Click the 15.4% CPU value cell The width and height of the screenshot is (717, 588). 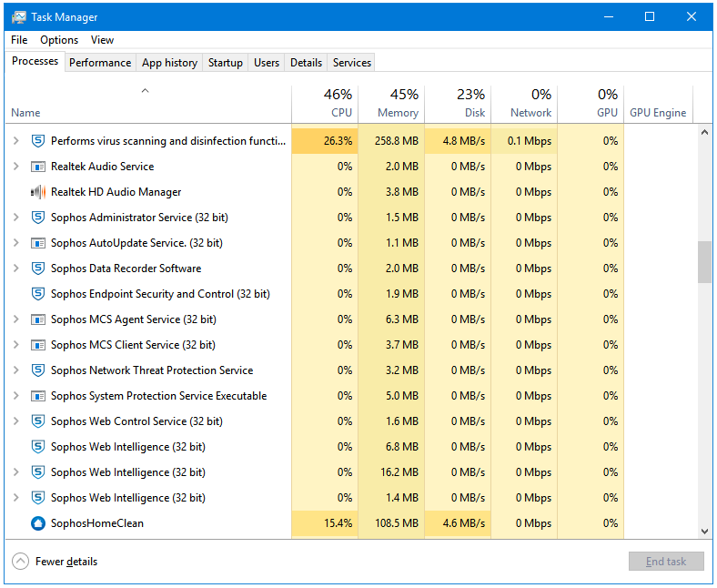(x=325, y=523)
